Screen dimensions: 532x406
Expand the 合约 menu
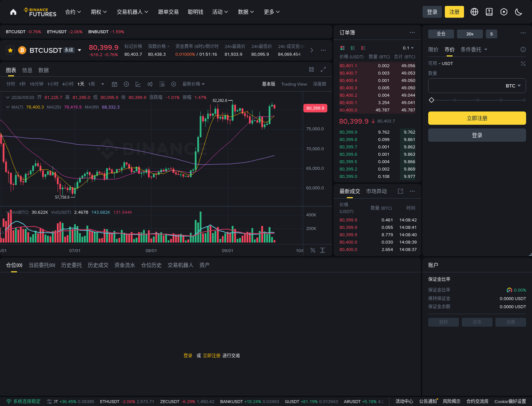pyautogui.click(x=73, y=12)
